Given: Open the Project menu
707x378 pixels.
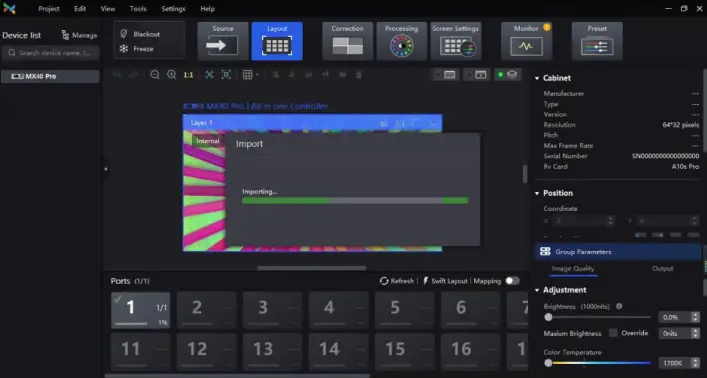Looking at the screenshot, I should 49,9.
